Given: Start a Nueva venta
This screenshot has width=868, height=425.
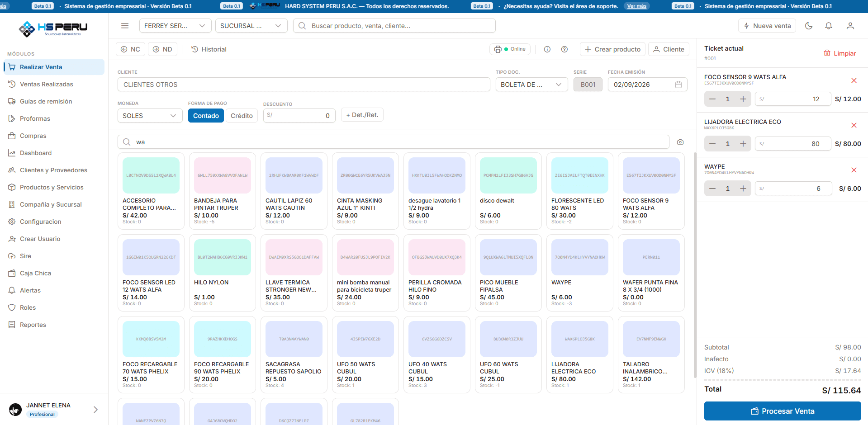Looking at the screenshot, I should (767, 26).
